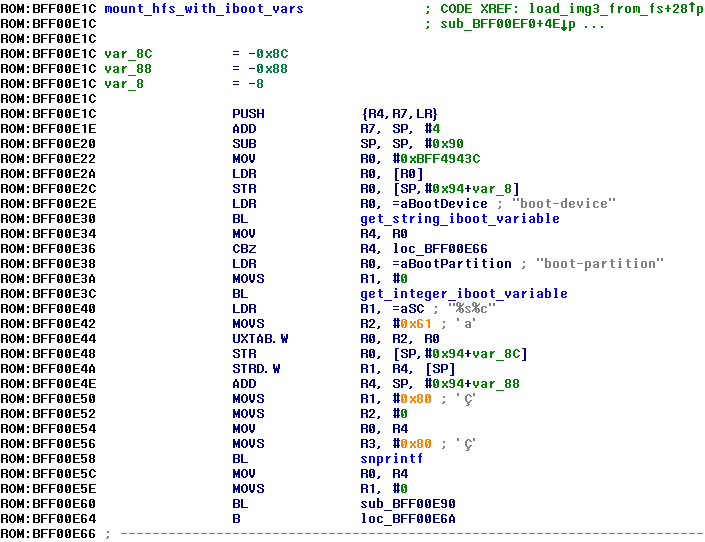705x542 pixels.
Task: Jump to the snprintf function call
Action: coord(391,459)
